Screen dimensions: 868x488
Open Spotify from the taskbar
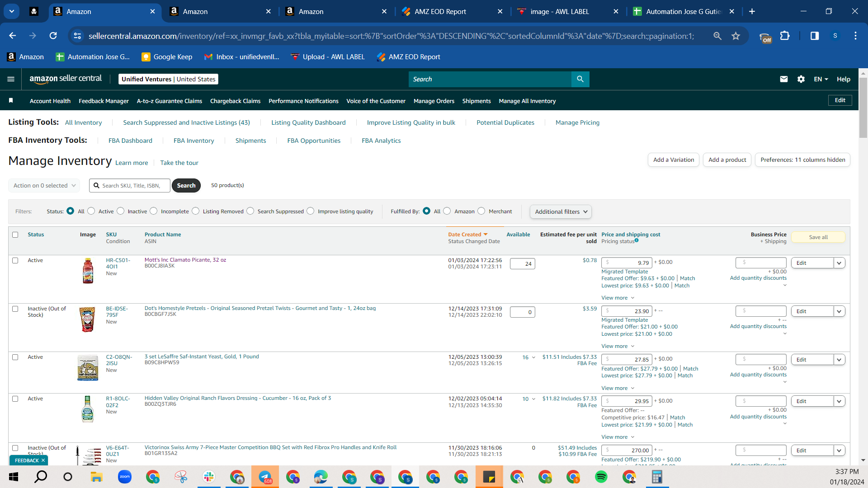[601, 477]
